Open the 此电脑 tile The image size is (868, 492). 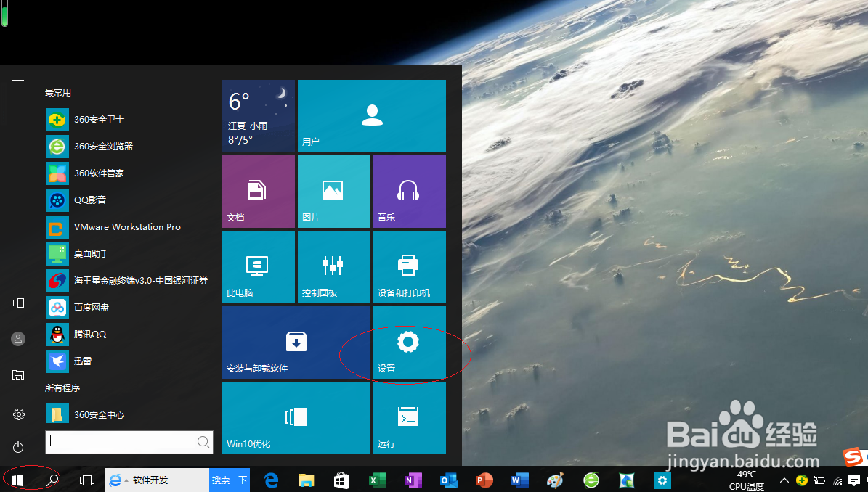coord(258,266)
